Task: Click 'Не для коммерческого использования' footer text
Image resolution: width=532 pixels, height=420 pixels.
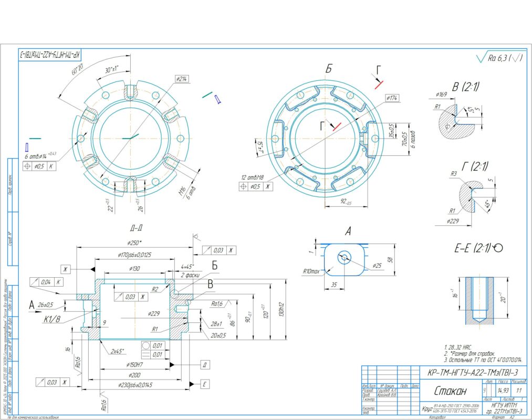Action: coord(33,417)
